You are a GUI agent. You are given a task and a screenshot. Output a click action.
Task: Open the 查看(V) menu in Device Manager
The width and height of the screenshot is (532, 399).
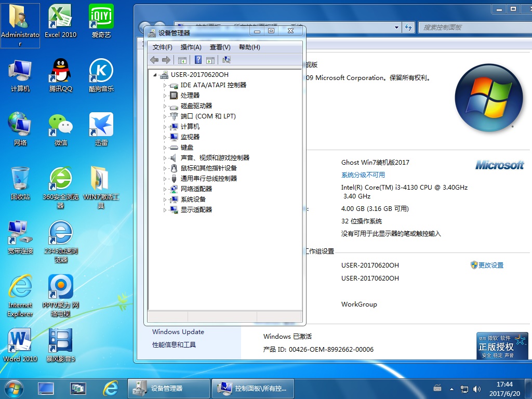(220, 47)
